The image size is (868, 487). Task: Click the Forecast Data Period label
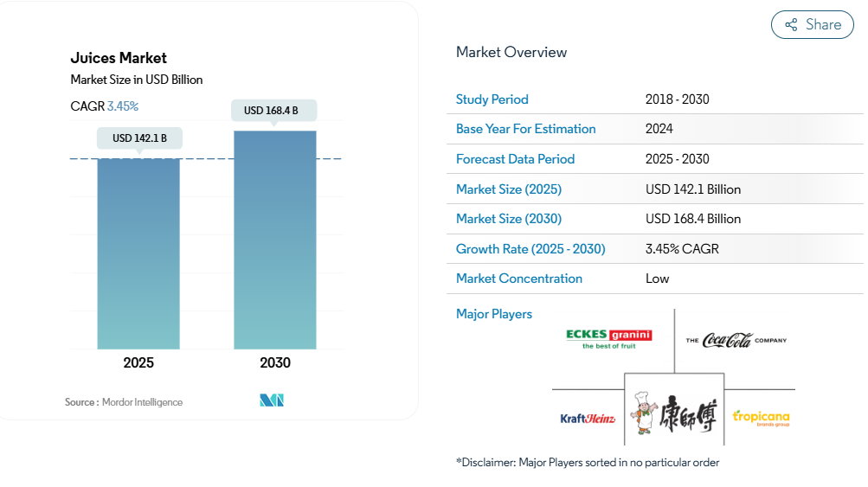click(515, 159)
